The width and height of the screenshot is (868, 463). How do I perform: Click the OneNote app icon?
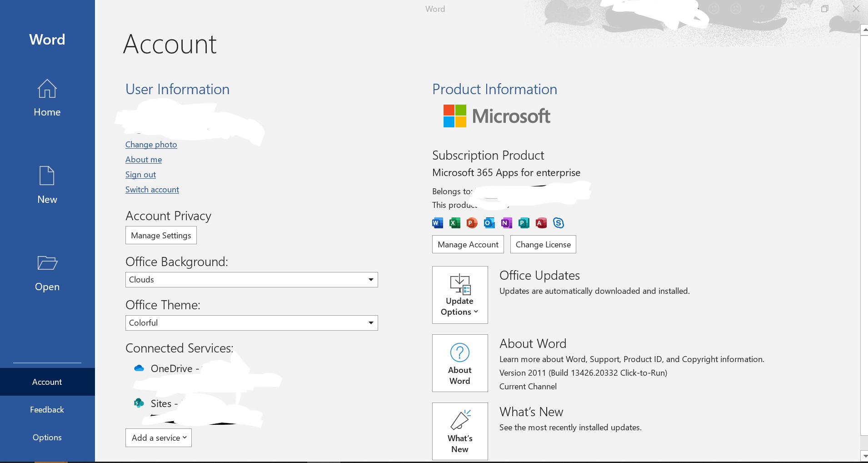point(507,223)
